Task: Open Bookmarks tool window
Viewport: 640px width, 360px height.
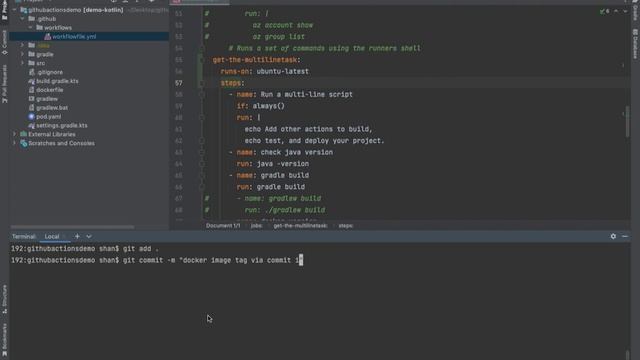Action: 4,339
